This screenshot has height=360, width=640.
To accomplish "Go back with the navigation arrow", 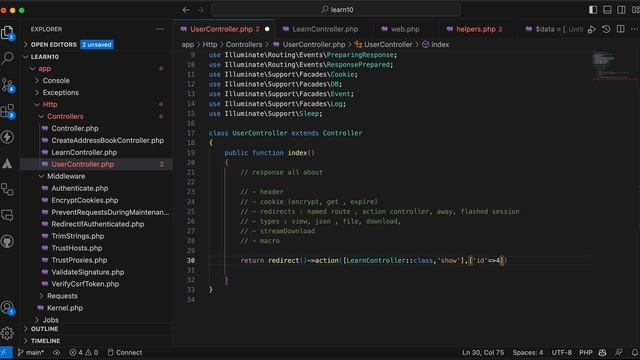I will pos(186,10).
